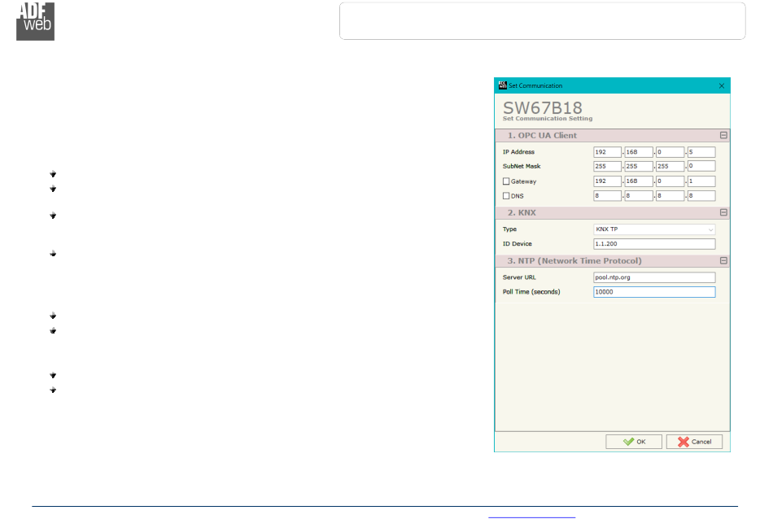Click the Cancel button

(x=694, y=442)
